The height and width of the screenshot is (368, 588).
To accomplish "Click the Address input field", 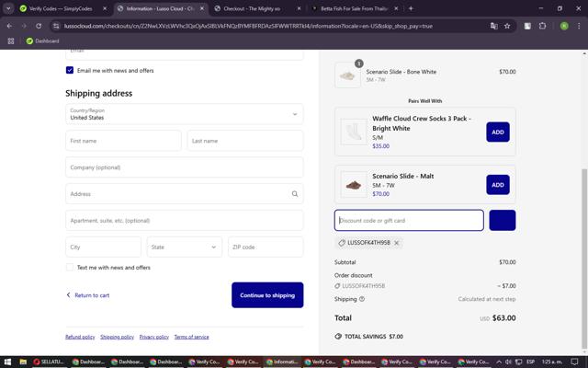I will tap(184, 194).
